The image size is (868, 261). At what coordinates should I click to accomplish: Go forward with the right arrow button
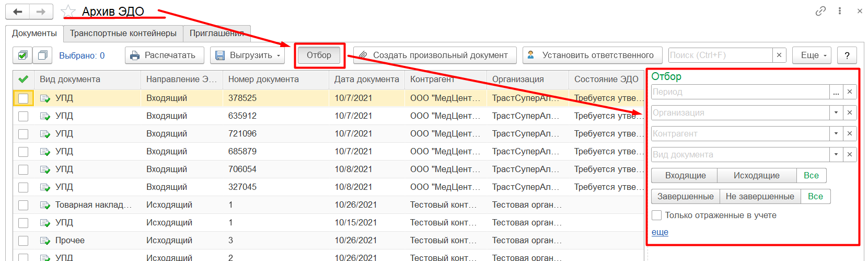click(41, 12)
